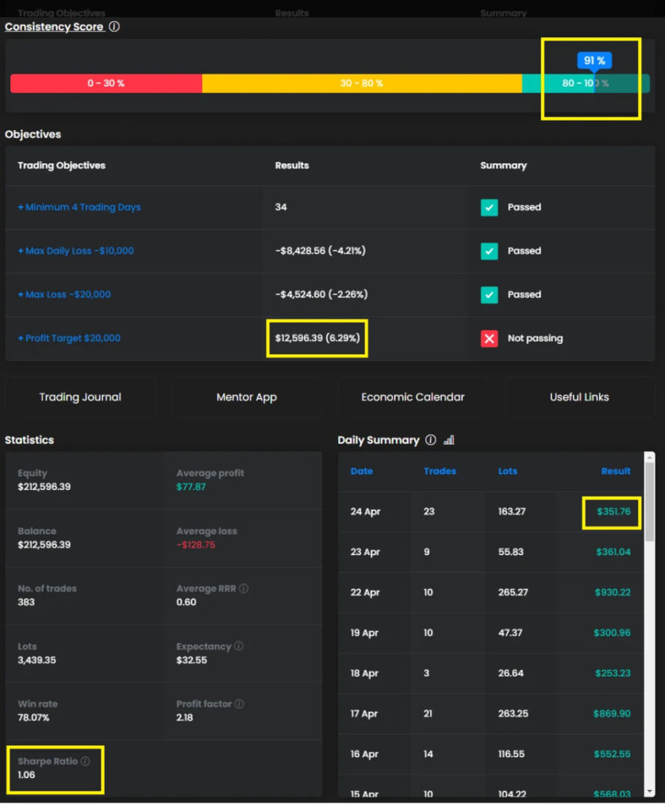Click the Minimum 4 Trading Days passed checkbox
Screen dimensions: 665x812
click(x=489, y=208)
